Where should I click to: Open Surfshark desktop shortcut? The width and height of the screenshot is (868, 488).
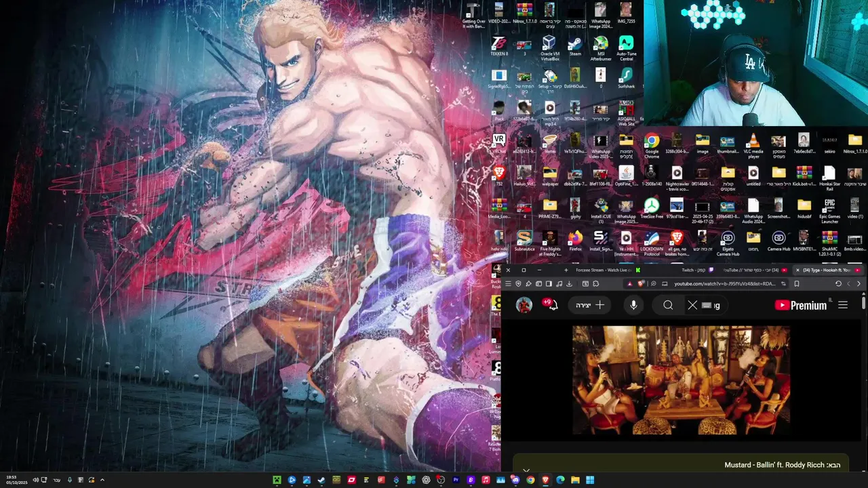(626, 79)
